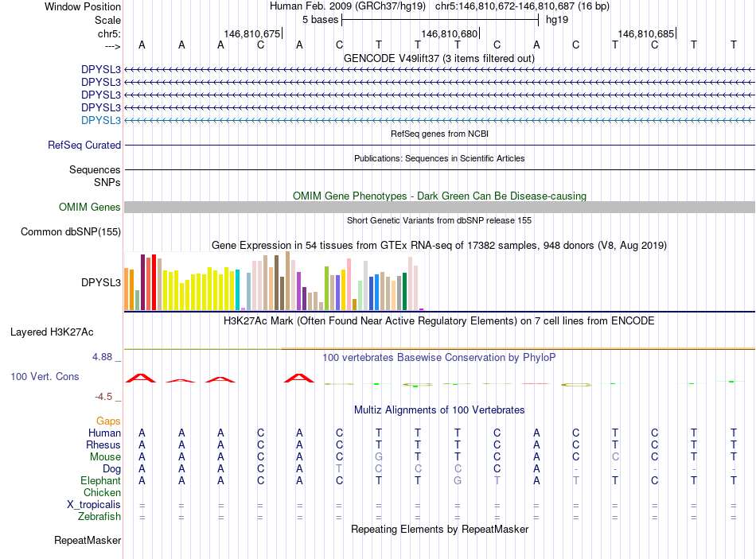Click the dark green GTEx expression bar

pyautogui.click(x=404, y=291)
